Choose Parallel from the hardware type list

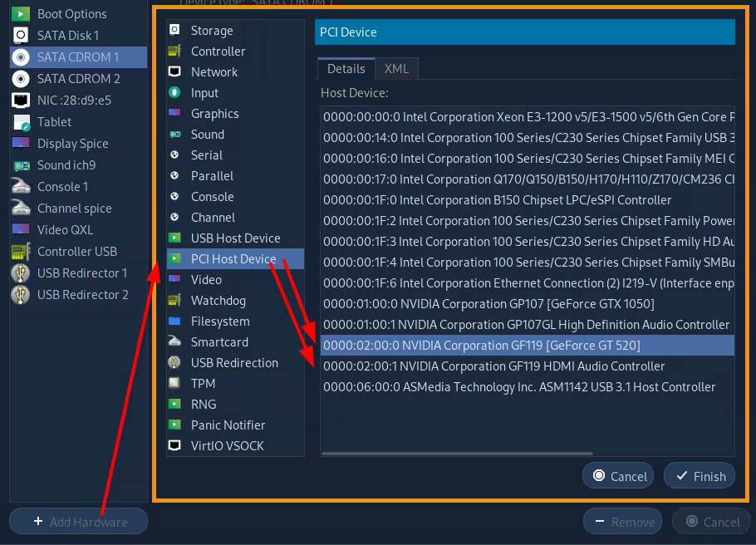[235, 175]
